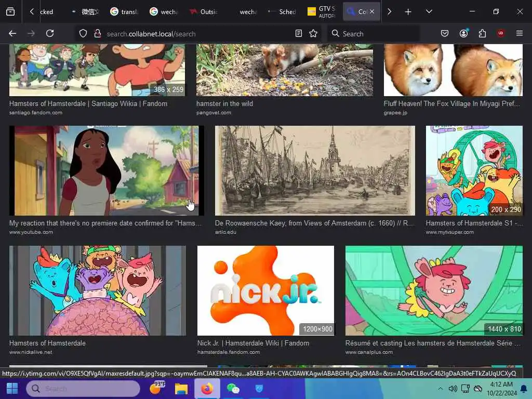Screen dimensions: 532x399
Task: Click the wild hamster photo thumbnail
Action: [x=285, y=70]
